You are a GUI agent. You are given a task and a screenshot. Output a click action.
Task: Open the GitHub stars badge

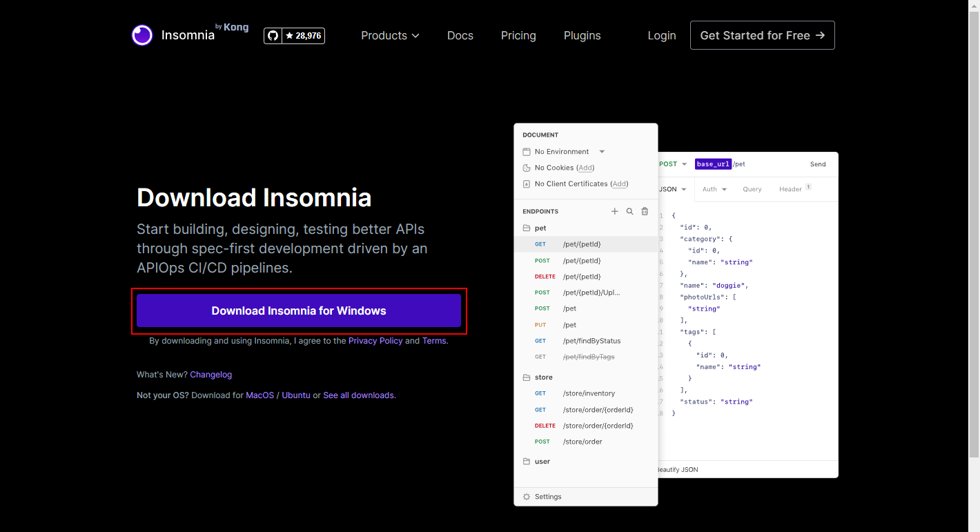coord(294,35)
